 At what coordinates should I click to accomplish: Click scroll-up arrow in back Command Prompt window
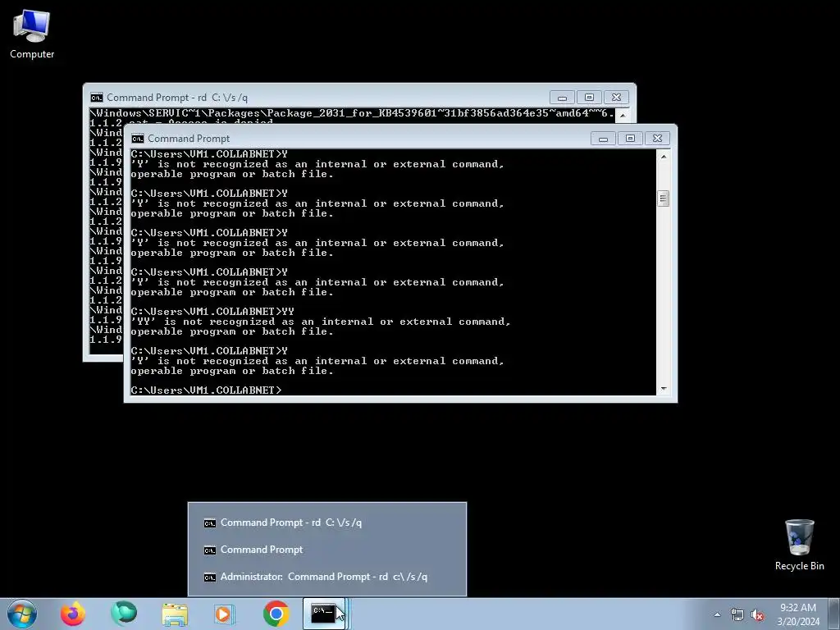(x=622, y=115)
